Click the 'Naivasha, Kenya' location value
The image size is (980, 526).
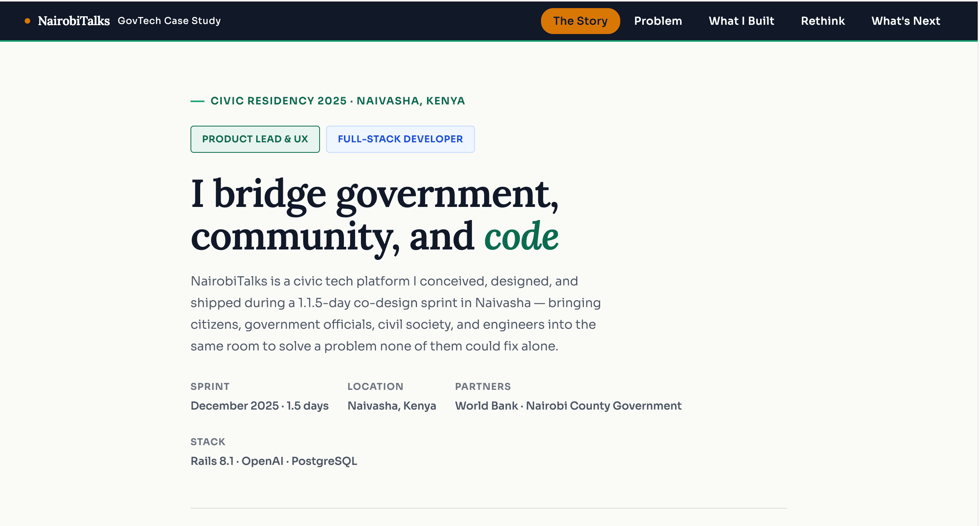coord(392,406)
